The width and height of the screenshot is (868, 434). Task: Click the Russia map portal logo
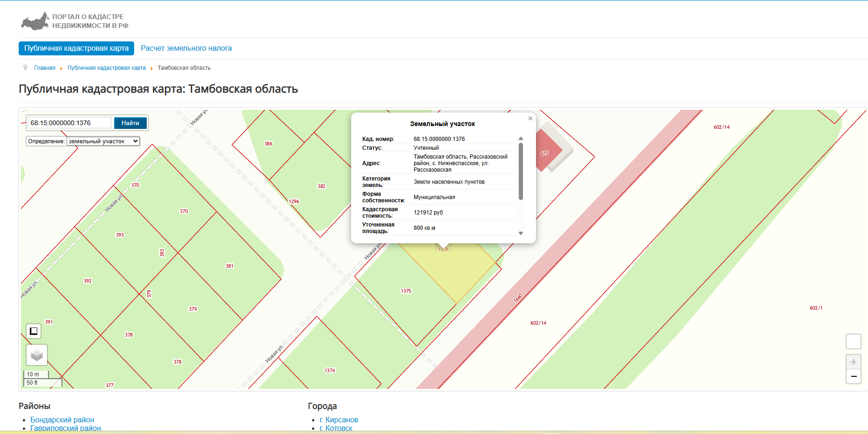35,21
